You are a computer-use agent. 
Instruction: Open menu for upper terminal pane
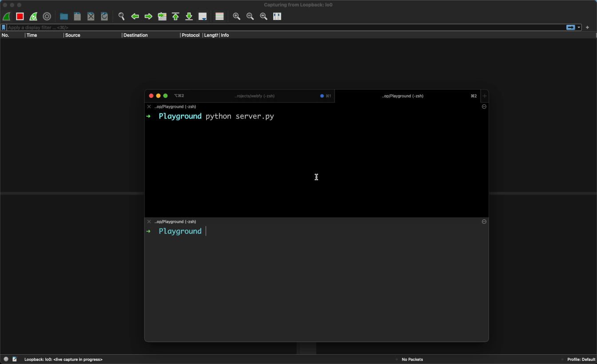point(484,107)
